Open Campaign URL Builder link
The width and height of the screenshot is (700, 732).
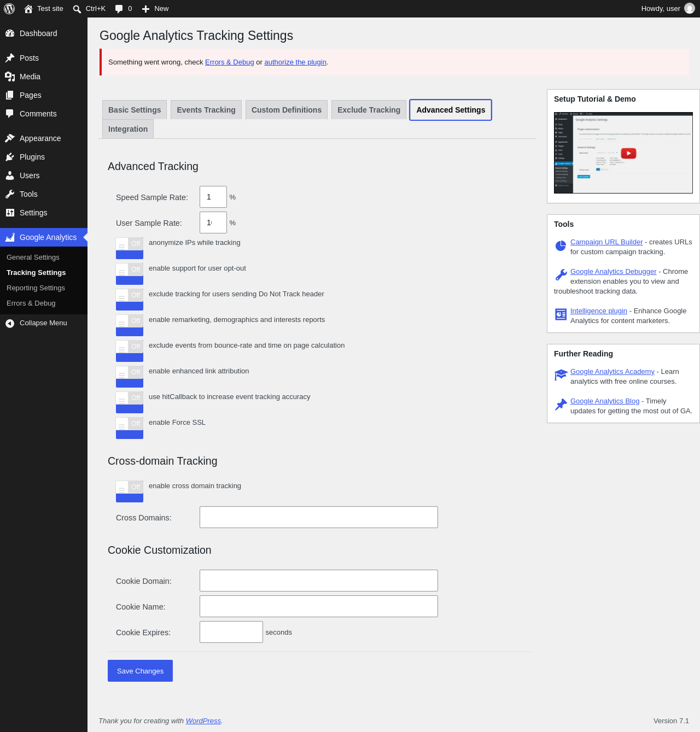tap(606, 242)
